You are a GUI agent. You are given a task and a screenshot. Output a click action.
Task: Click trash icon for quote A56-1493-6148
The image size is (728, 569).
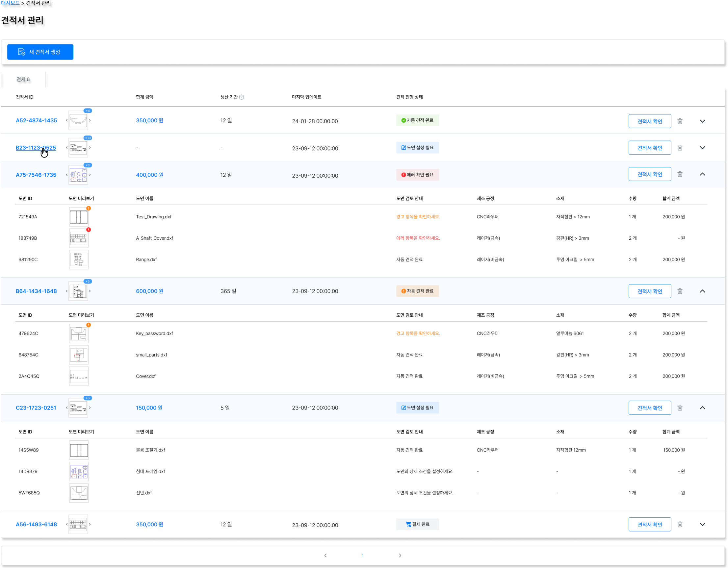point(680,524)
